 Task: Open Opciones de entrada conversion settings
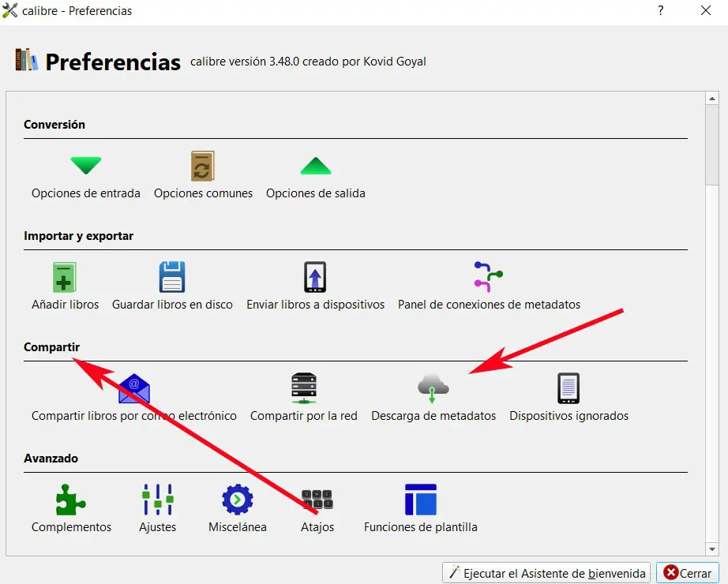point(86,177)
